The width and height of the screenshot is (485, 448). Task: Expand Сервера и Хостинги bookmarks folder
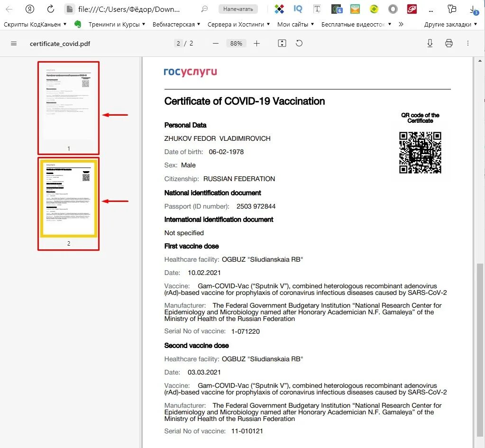[x=238, y=25]
